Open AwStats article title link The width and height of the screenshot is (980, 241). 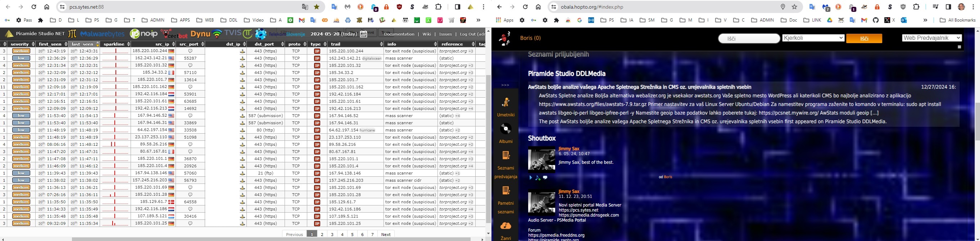click(640, 87)
